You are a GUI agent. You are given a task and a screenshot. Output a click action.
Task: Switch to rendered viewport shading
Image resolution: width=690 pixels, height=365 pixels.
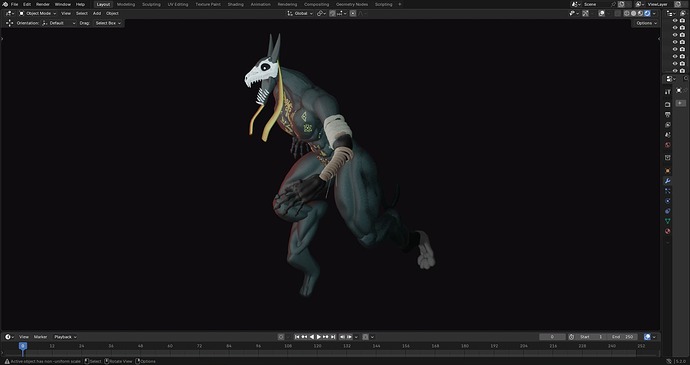click(647, 13)
